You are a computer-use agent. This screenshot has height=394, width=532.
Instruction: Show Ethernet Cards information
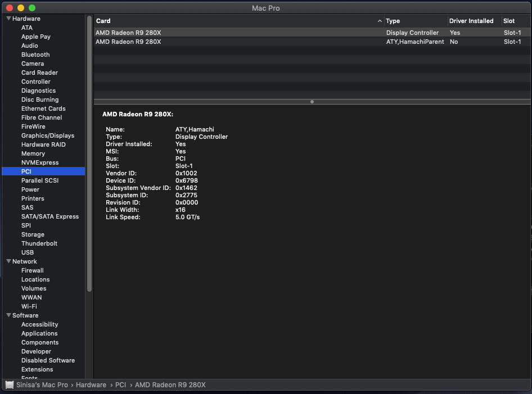(43, 108)
